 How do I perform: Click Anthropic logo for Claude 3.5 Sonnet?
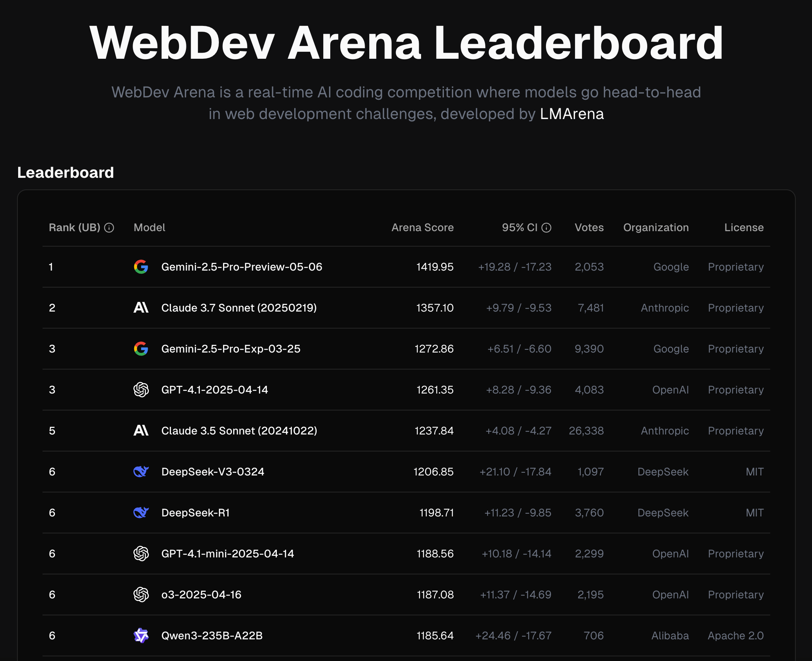coord(141,431)
